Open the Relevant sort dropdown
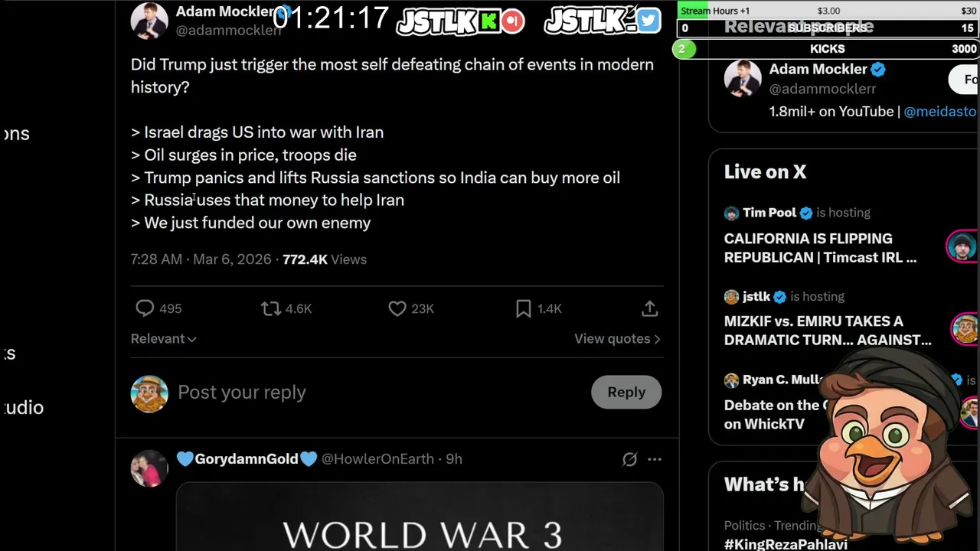The width and height of the screenshot is (980, 551). click(x=163, y=338)
